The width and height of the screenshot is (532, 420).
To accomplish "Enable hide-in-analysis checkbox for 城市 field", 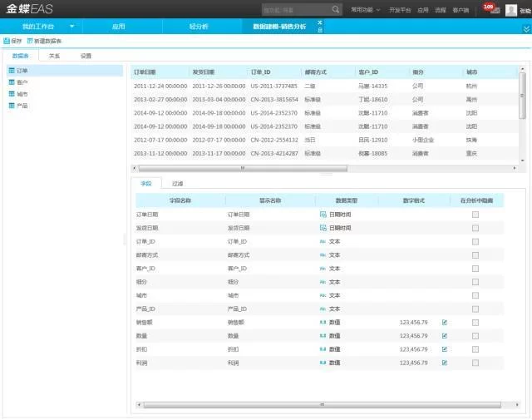I will (475, 295).
